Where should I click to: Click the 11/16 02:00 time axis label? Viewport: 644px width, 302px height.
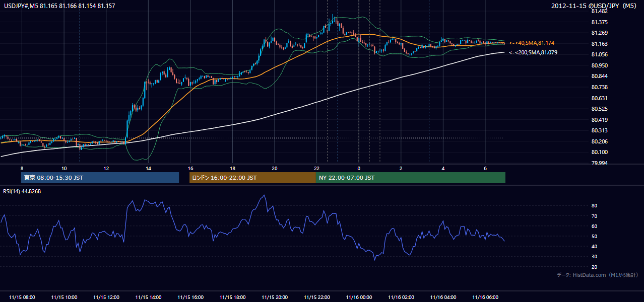[x=401, y=297]
